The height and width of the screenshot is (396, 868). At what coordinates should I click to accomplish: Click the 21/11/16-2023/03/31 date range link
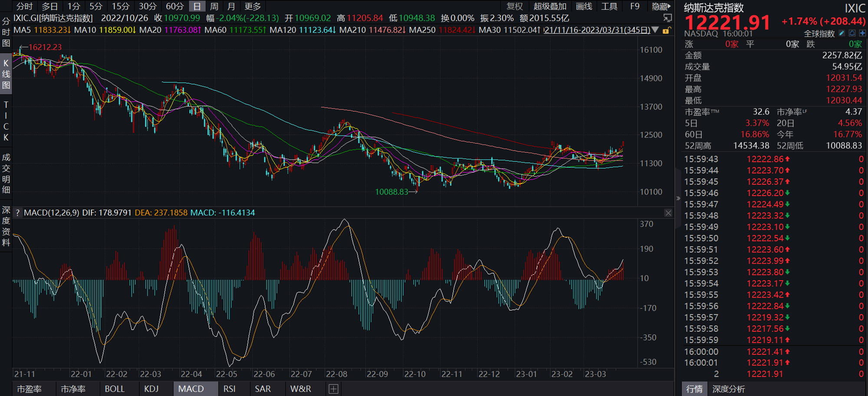[597, 30]
